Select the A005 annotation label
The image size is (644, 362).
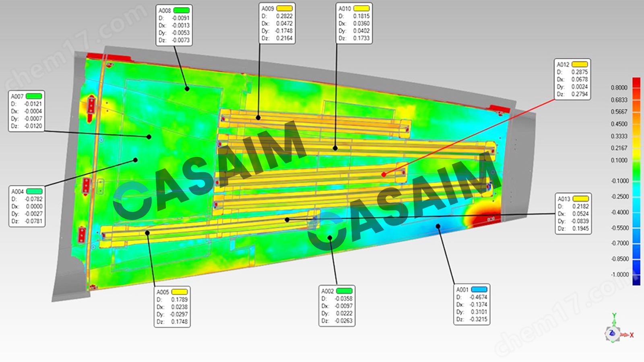click(163, 292)
